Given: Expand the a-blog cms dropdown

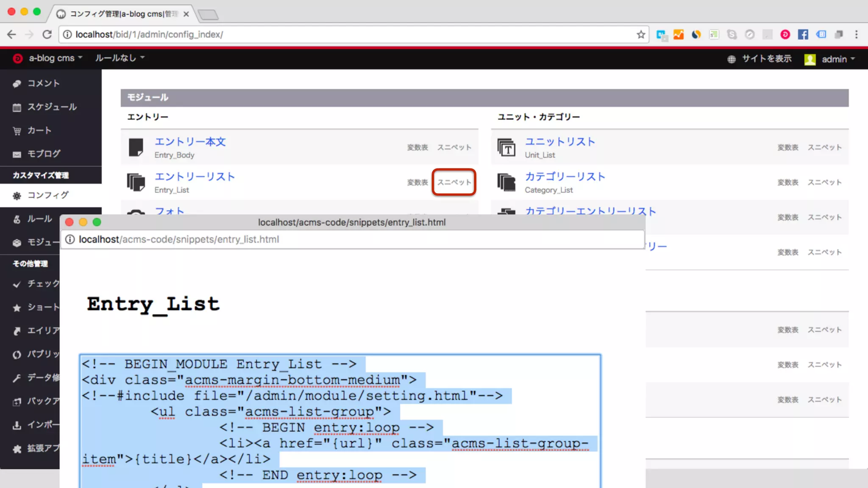Looking at the screenshot, I should (x=55, y=58).
